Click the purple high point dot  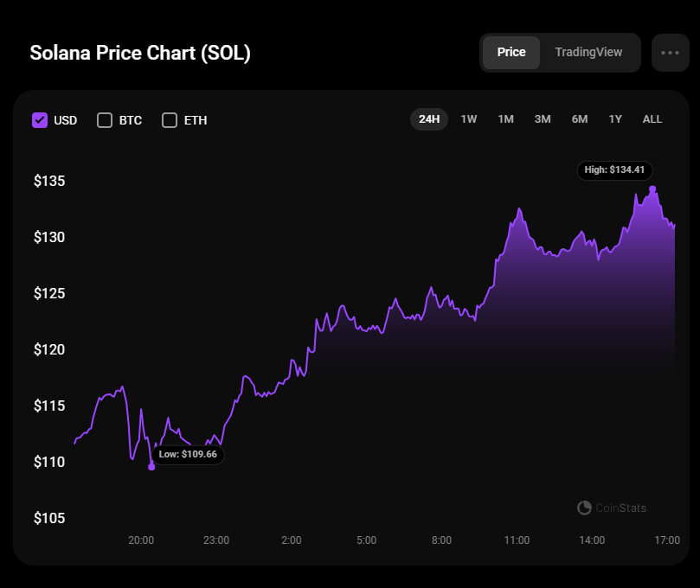652,189
